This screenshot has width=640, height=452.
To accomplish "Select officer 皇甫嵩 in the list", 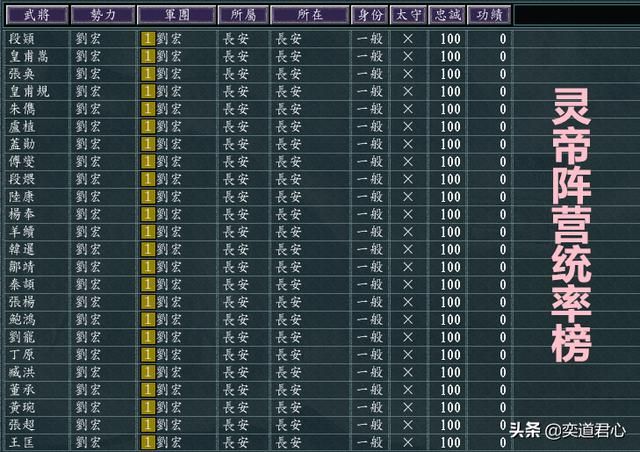I will click(x=29, y=56).
